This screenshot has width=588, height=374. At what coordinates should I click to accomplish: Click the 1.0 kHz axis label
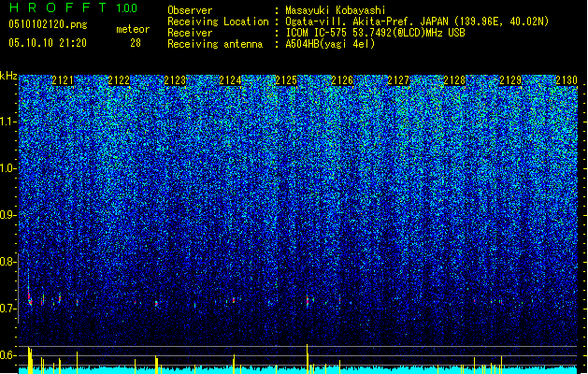[8, 168]
